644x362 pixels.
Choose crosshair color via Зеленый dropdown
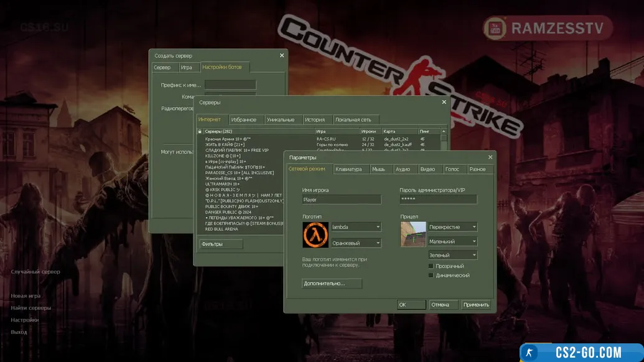click(x=452, y=255)
